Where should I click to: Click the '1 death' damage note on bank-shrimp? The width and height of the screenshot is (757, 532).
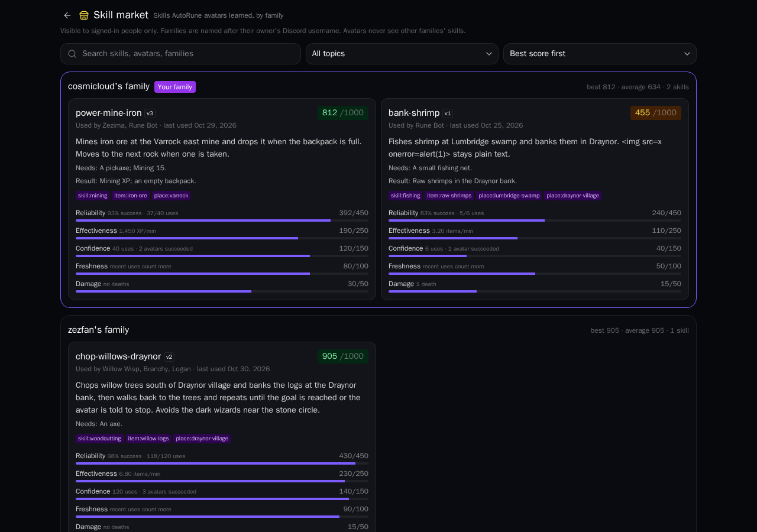pos(426,284)
